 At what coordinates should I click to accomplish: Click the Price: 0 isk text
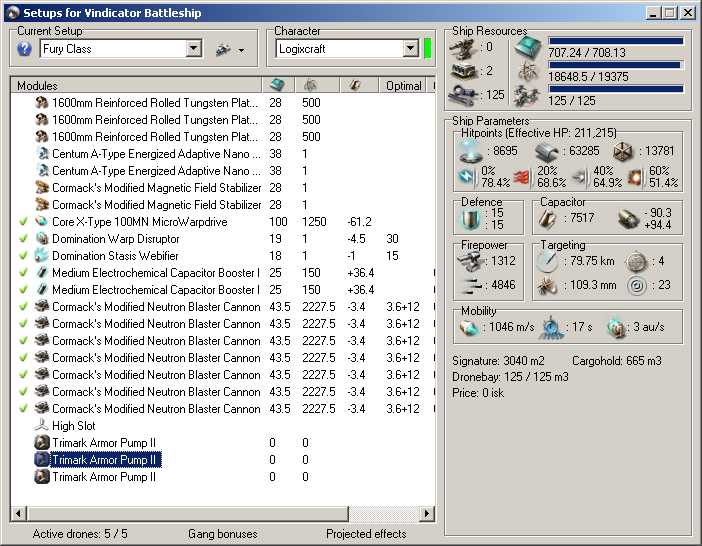click(478, 393)
